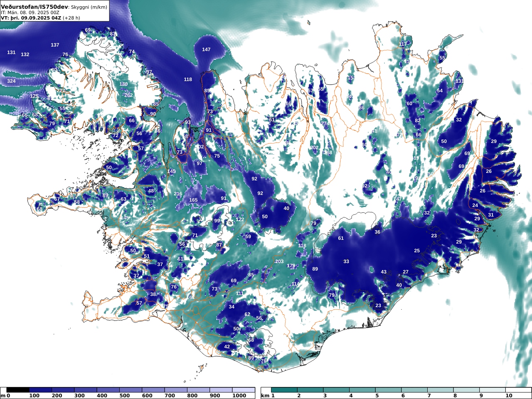532x399 pixels.
Task: Click the 117 visibility value in the northeast
Action: tap(403, 44)
